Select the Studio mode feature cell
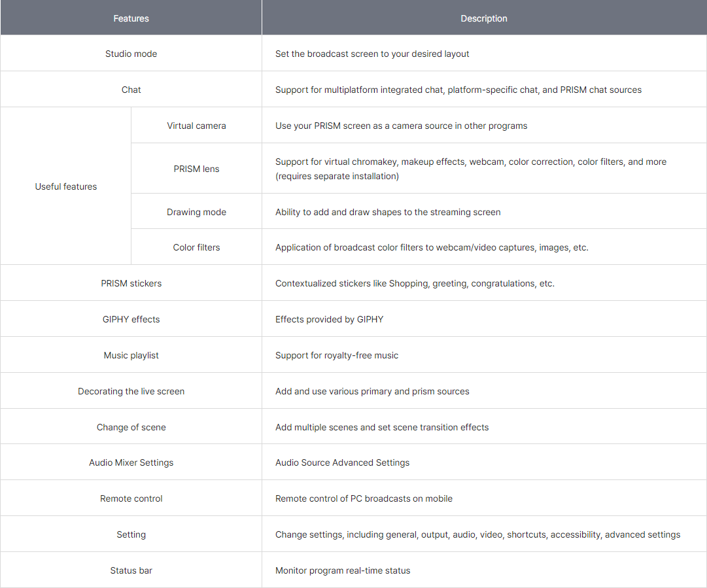The height and width of the screenshot is (588, 707). [x=131, y=54]
